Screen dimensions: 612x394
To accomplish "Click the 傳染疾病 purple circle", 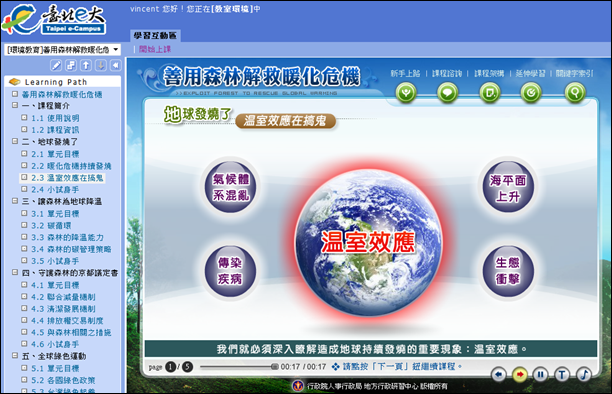I will click(x=231, y=271).
